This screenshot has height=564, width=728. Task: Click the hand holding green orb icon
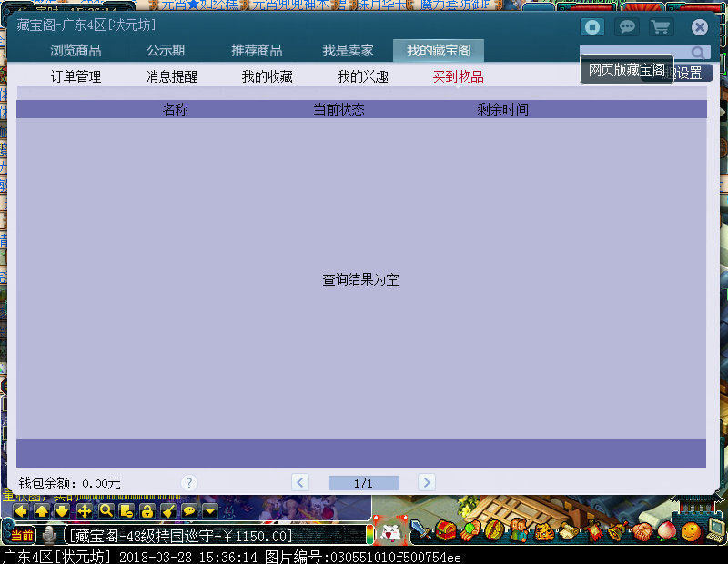click(470, 530)
